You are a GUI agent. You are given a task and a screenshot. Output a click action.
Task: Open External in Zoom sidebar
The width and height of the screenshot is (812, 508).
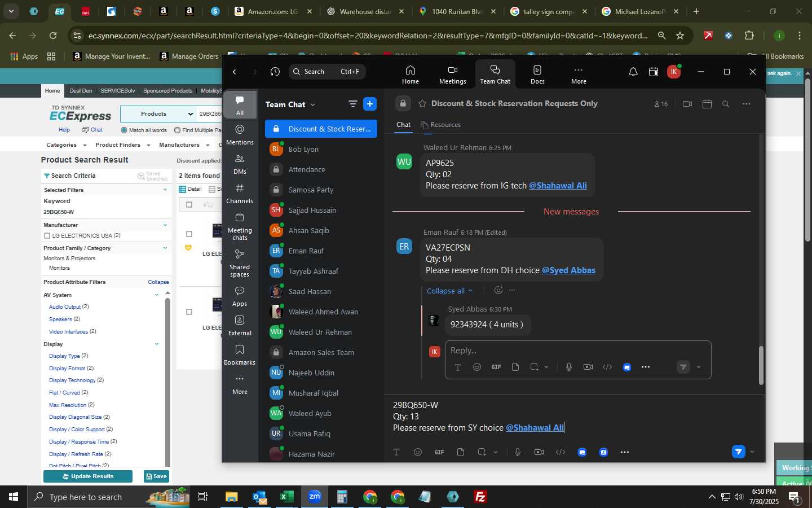pyautogui.click(x=240, y=326)
